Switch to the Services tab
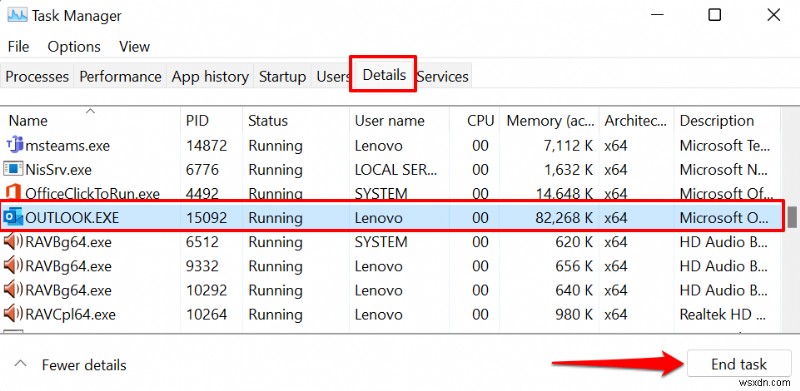This screenshot has width=800, height=391. (443, 77)
